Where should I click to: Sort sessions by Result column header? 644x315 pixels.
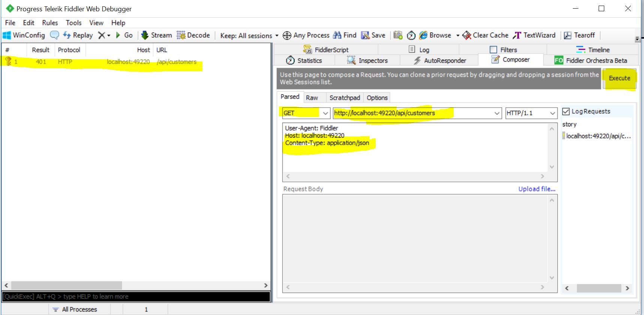point(40,50)
